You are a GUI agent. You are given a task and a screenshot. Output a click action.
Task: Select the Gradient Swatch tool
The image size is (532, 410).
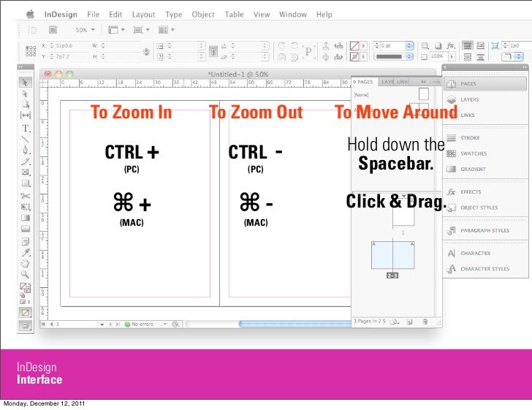(26, 218)
